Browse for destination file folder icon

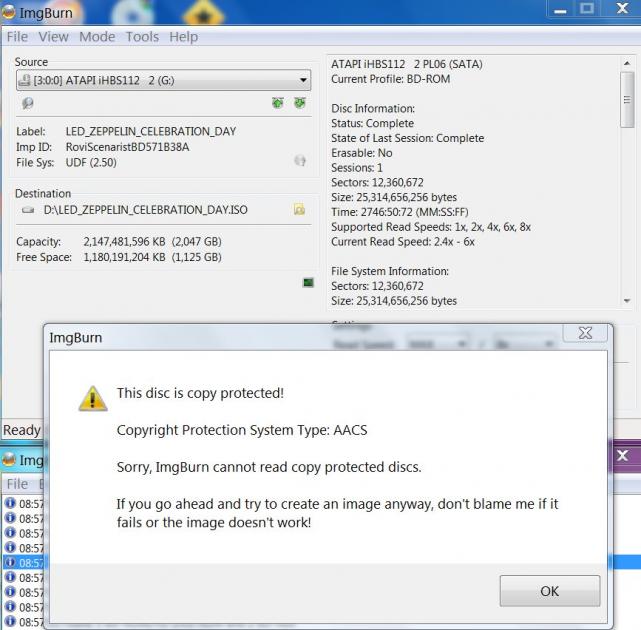click(299, 209)
